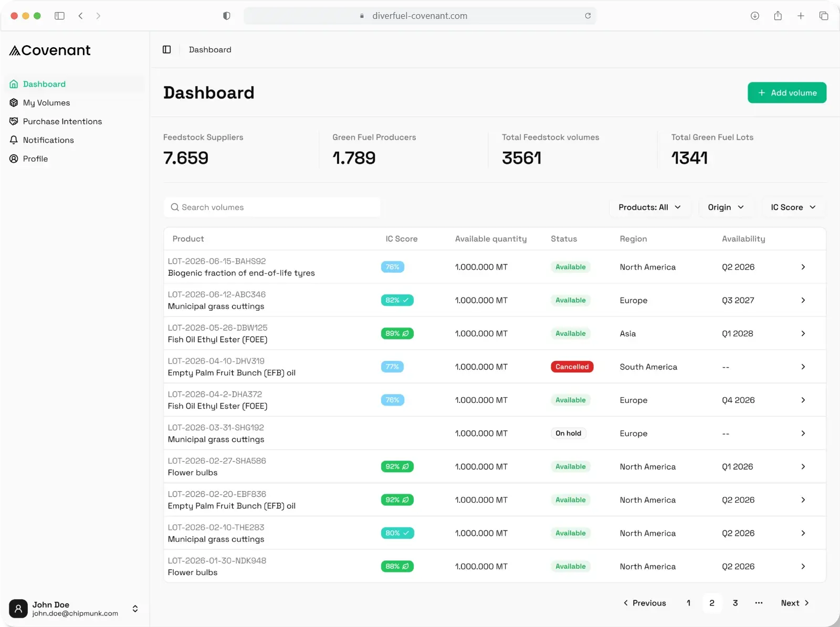Click the Q3 2027 availability cell
Viewport: 840px width, 627px height.
click(738, 300)
